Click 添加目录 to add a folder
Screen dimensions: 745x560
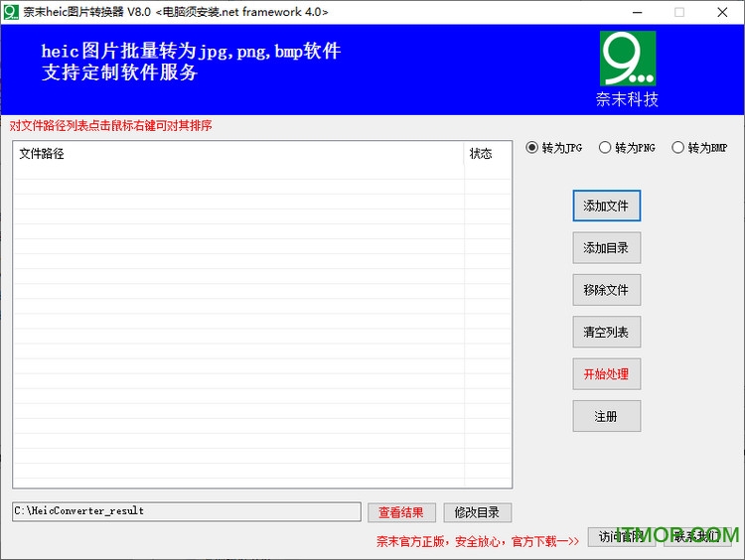click(606, 248)
